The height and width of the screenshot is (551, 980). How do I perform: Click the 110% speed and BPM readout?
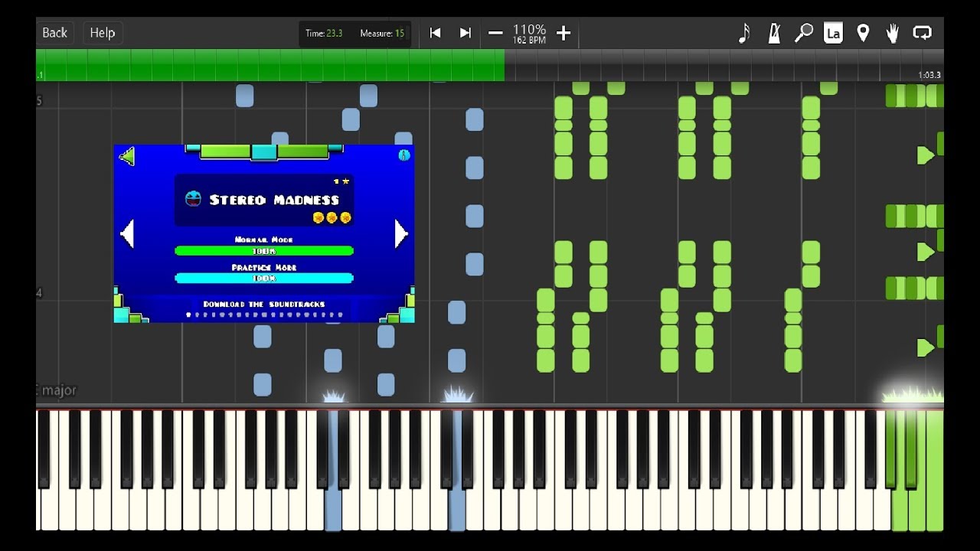[529, 34]
